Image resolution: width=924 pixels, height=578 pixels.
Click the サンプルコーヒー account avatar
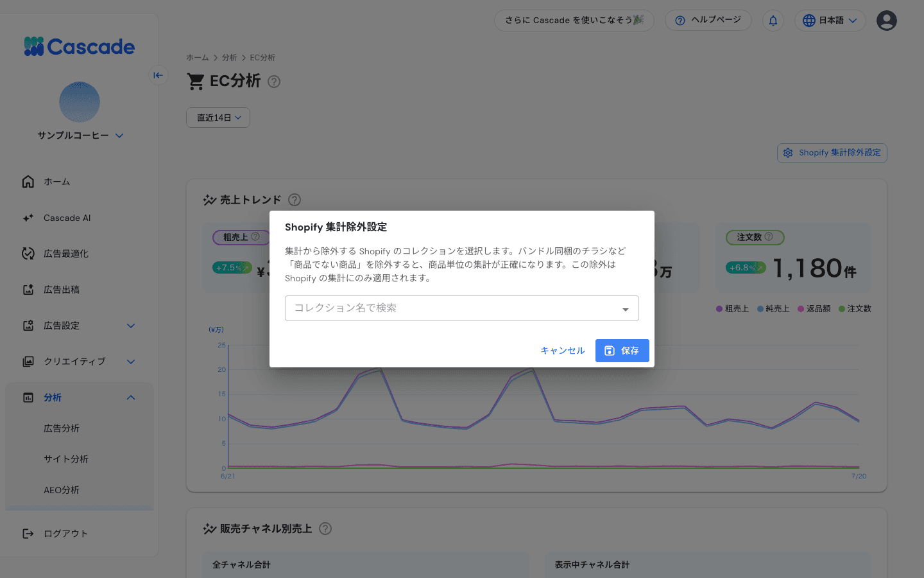[80, 102]
